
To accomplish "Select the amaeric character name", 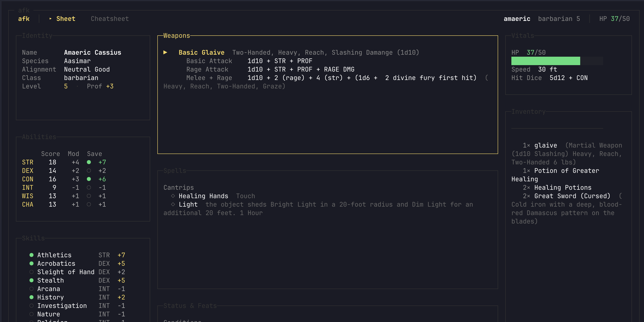I will point(517,18).
